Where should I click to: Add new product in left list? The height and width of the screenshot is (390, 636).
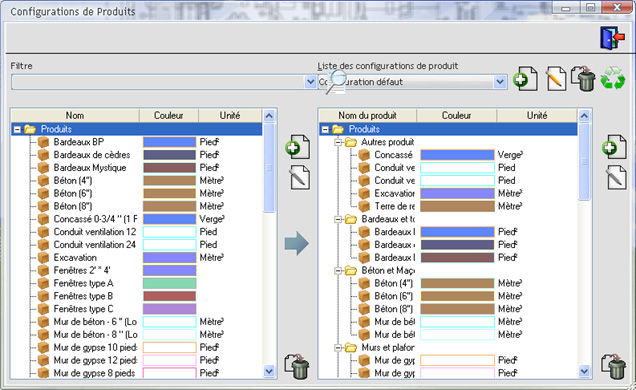298,147
